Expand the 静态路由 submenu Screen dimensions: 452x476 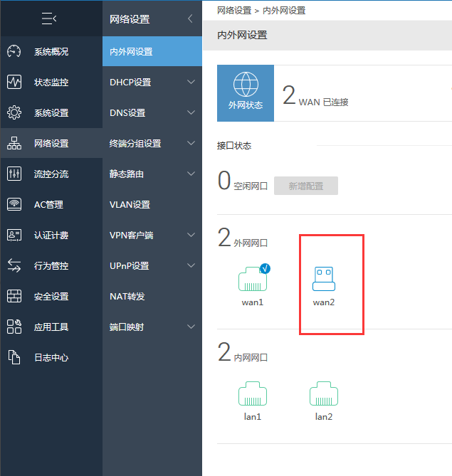coord(190,174)
